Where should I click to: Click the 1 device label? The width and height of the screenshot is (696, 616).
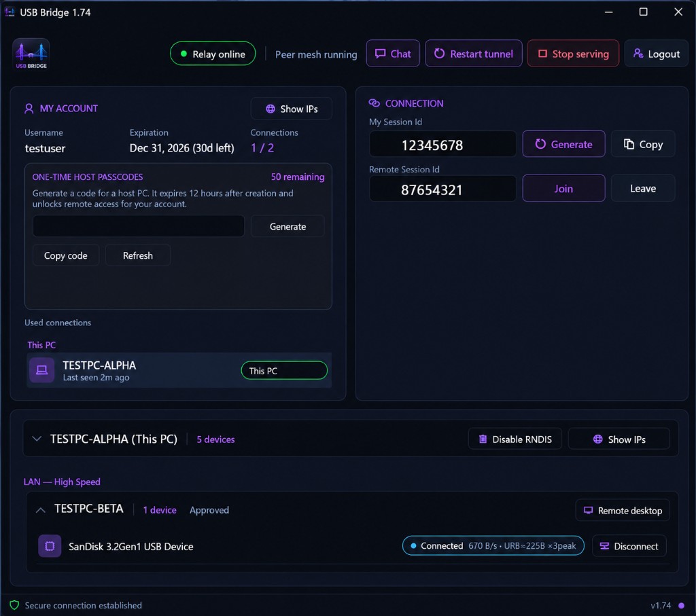(160, 510)
